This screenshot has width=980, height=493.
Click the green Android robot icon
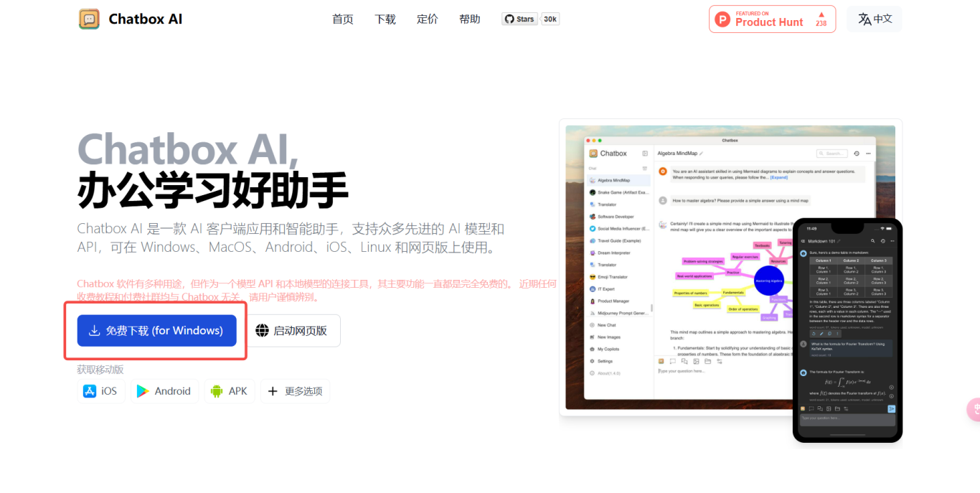coord(217,391)
